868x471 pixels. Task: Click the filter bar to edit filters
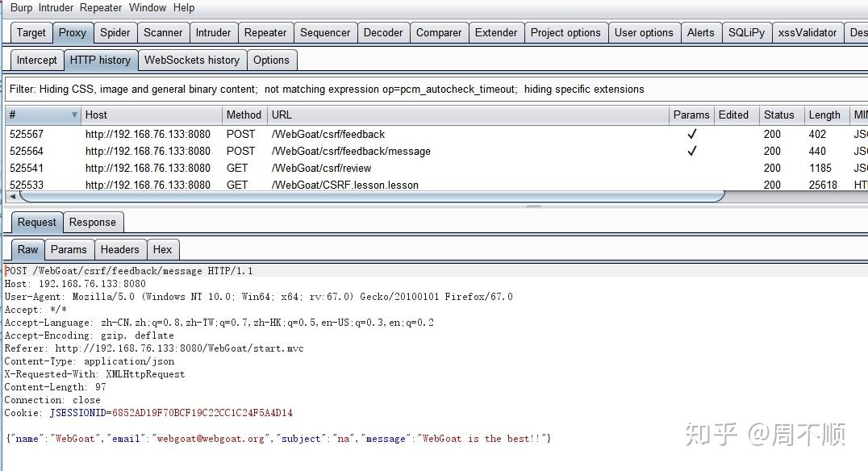coord(323,90)
